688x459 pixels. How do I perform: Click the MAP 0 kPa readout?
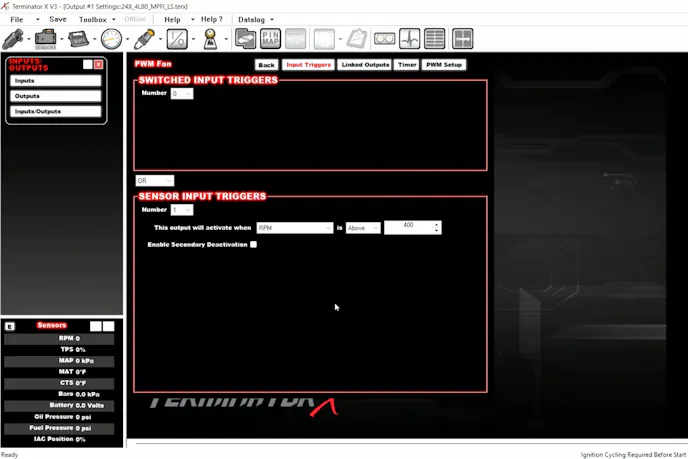click(59, 361)
